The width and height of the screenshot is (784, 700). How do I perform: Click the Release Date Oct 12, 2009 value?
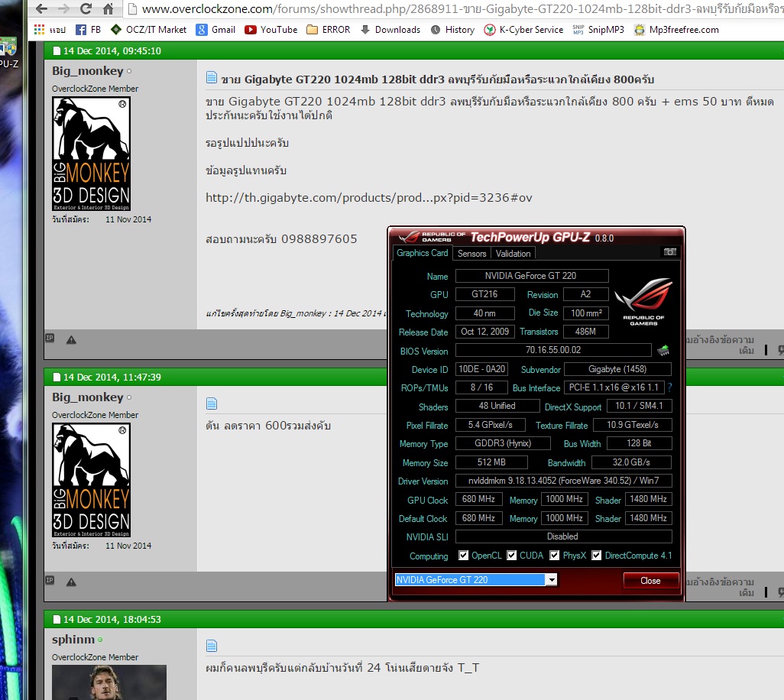(x=484, y=332)
